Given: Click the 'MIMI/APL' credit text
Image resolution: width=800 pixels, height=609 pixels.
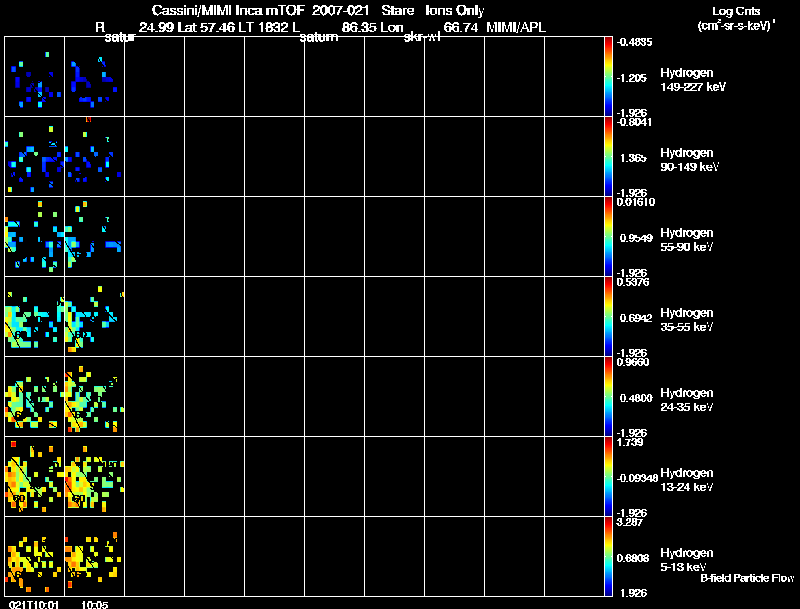Looking at the screenshot, I should click(516, 28).
